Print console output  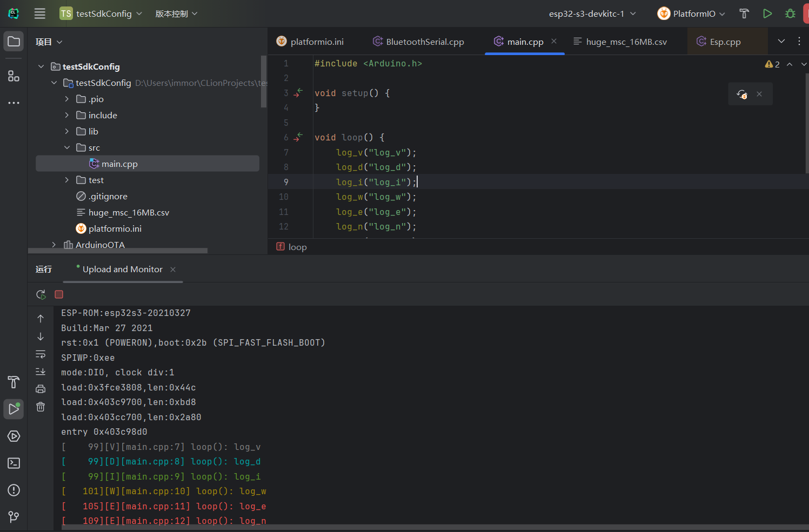click(x=41, y=389)
